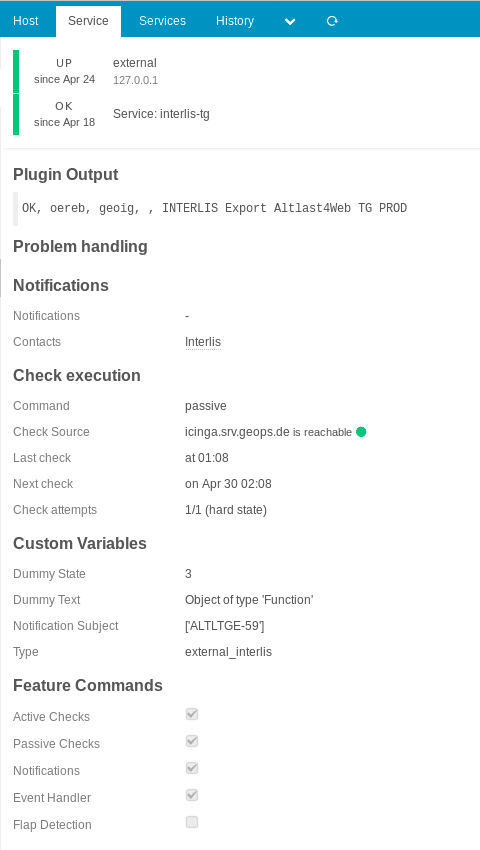
Task: Toggle the Active Checks checkbox
Action: (192, 714)
